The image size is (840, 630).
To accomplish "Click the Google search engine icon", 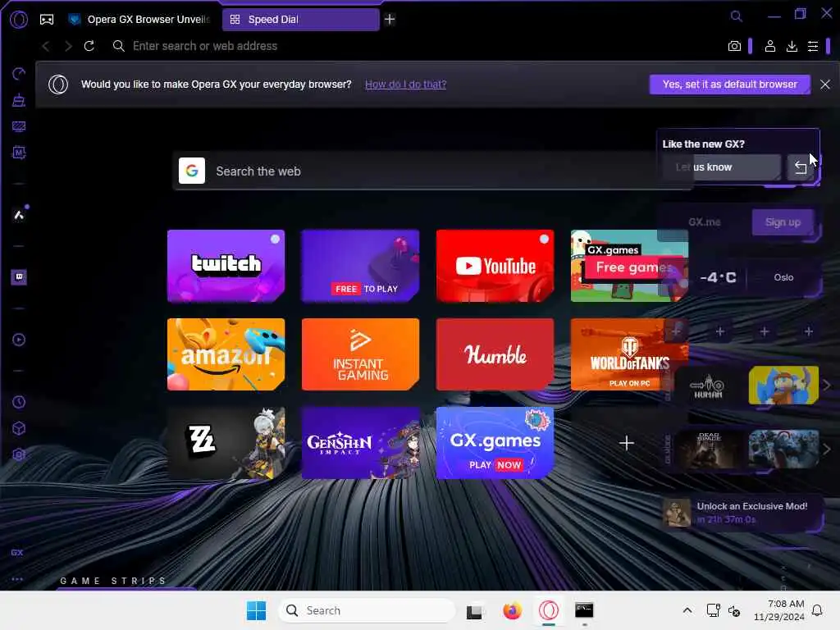I will click(192, 171).
